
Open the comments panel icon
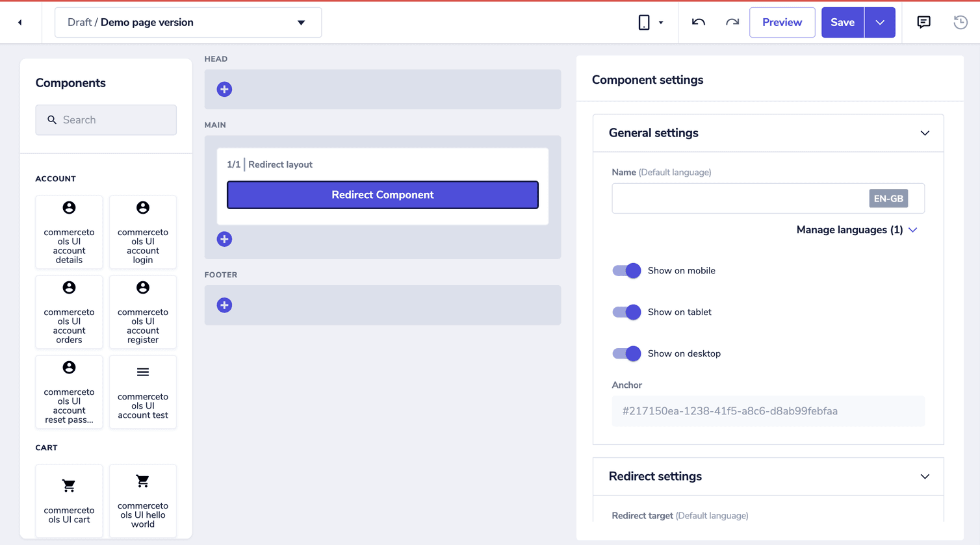click(923, 21)
